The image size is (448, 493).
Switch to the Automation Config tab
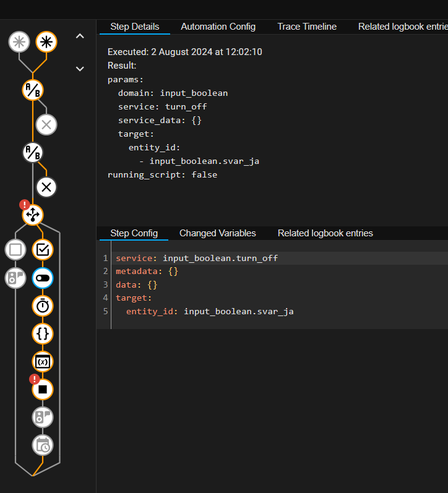(218, 27)
